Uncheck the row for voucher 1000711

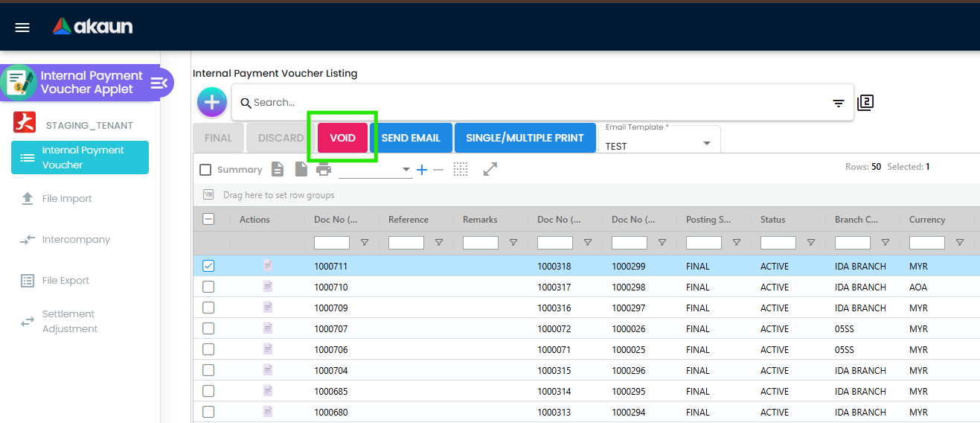pyautogui.click(x=208, y=266)
